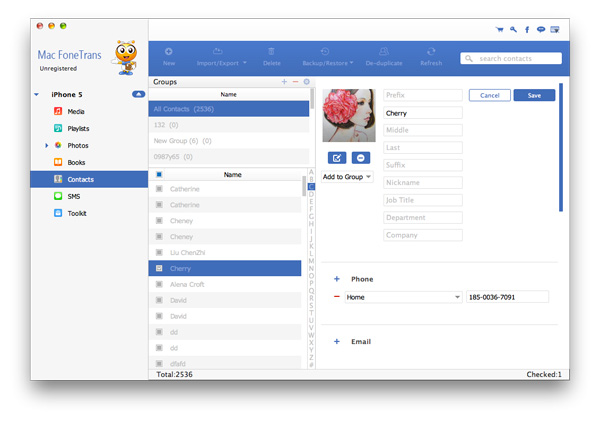
Task: Select the All Contacts (2536) group
Action: 229,109
